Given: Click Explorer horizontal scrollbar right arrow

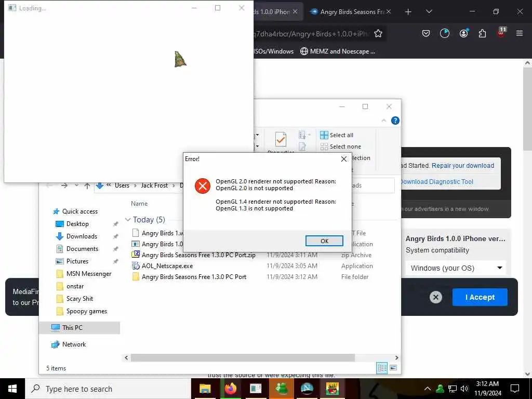Looking at the screenshot, I should 396,358.
